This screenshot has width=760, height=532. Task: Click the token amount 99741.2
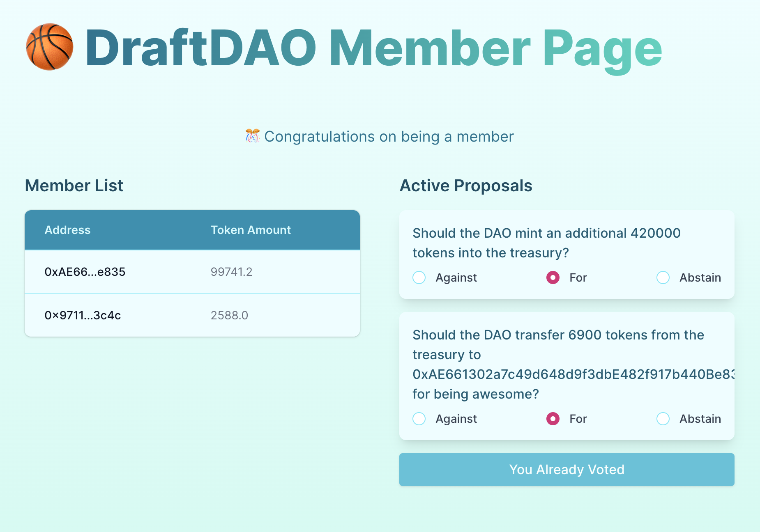click(231, 272)
